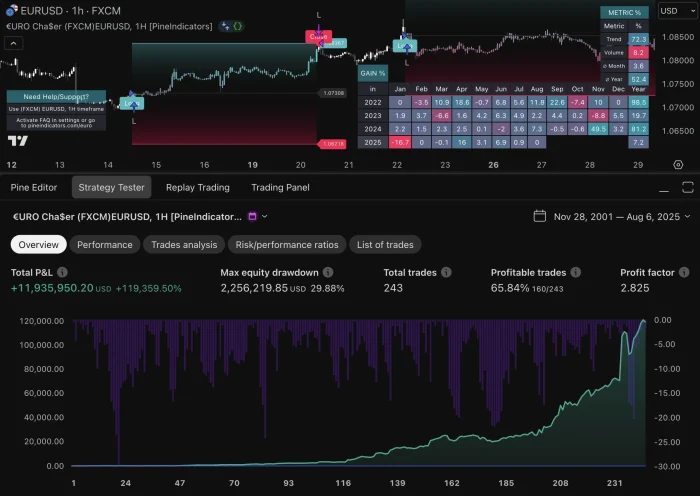Image resolution: width=700 pixels, height=496 pixels.
Task: Click the calendar icon for date range
Action: [539, 215]
